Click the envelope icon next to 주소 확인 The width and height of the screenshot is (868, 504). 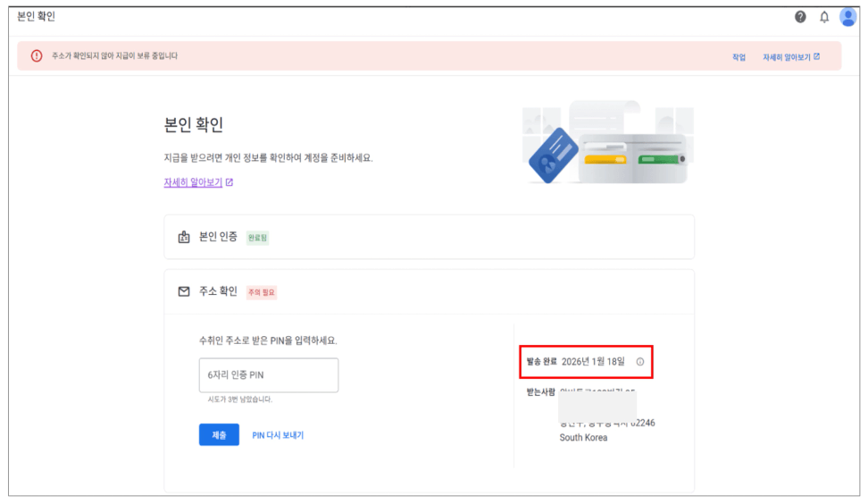[x=184, y=291]
